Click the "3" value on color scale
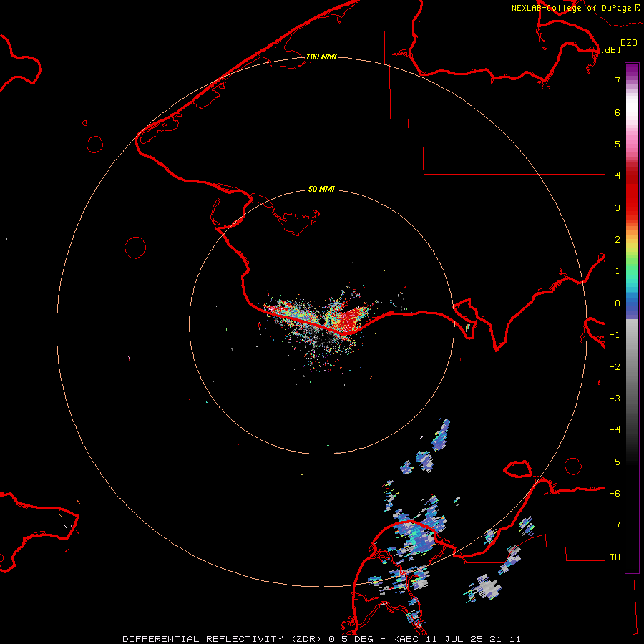The height and width of the screenshot is (644, 644). tap(618, 208)
